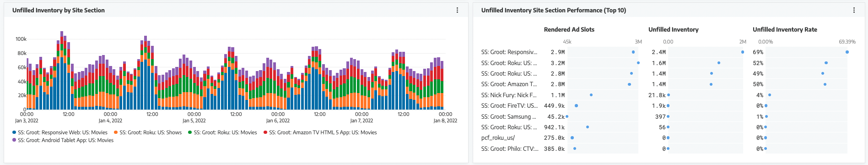Viewport: 868px width, 165px height.
Task: Click the 2.4M unfilled inventory value
Action: click(659, 52)
